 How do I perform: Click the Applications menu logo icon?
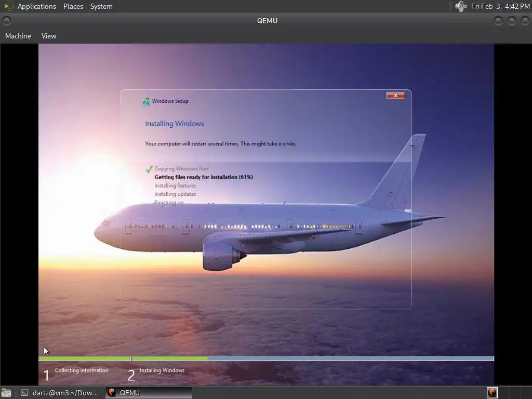point(8,6)
